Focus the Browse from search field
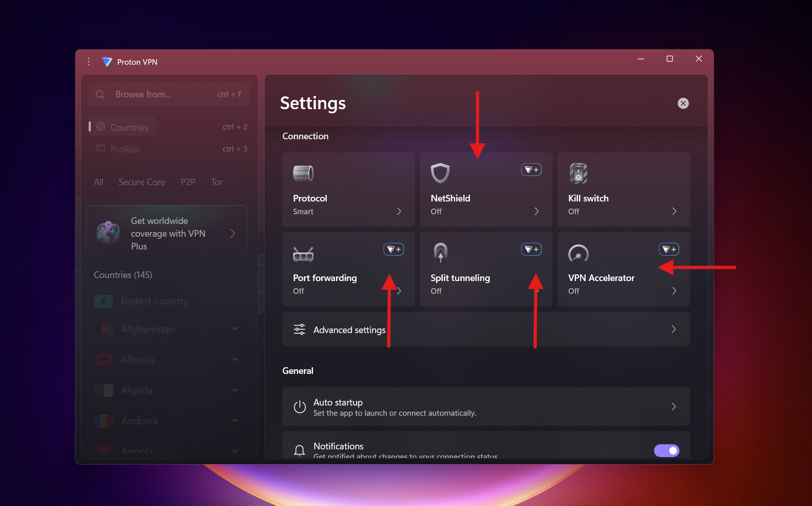The width and height of the screenshot is (812, 506). 169,94
